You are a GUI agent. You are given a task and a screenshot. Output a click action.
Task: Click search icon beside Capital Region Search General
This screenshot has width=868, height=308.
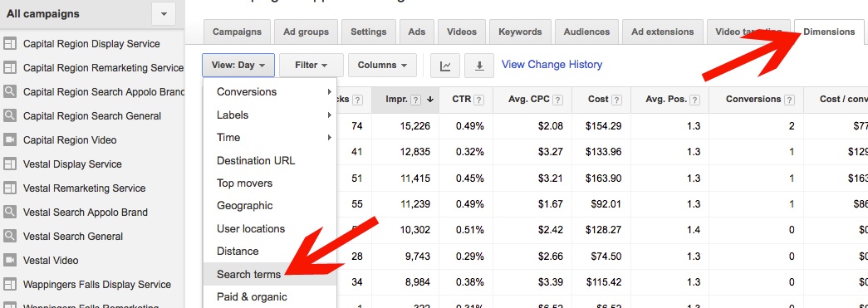9,116
